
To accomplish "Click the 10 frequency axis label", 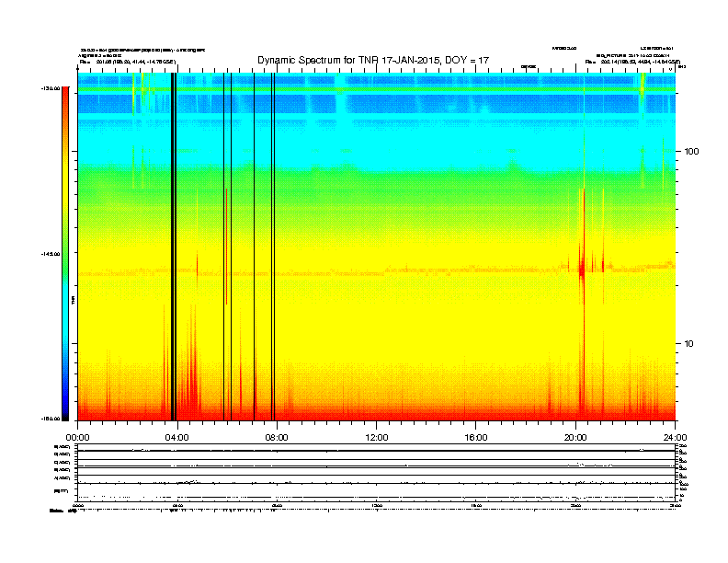I will [689, 344].
